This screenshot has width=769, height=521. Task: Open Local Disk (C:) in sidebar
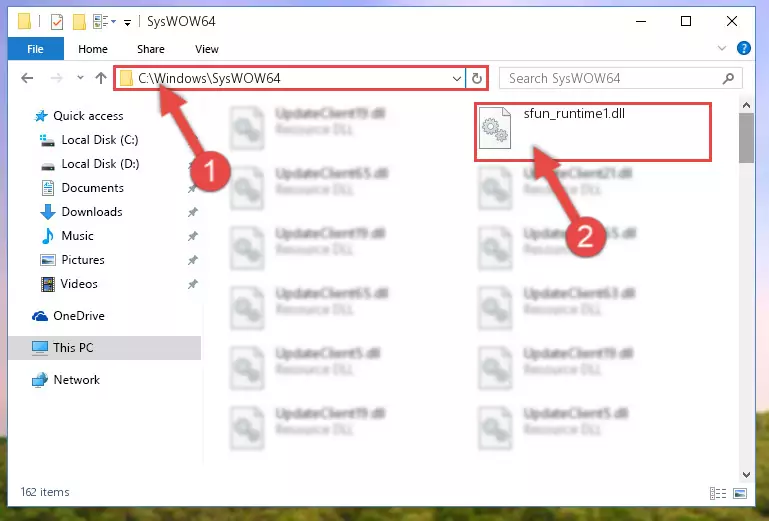[x=100, y=140]
